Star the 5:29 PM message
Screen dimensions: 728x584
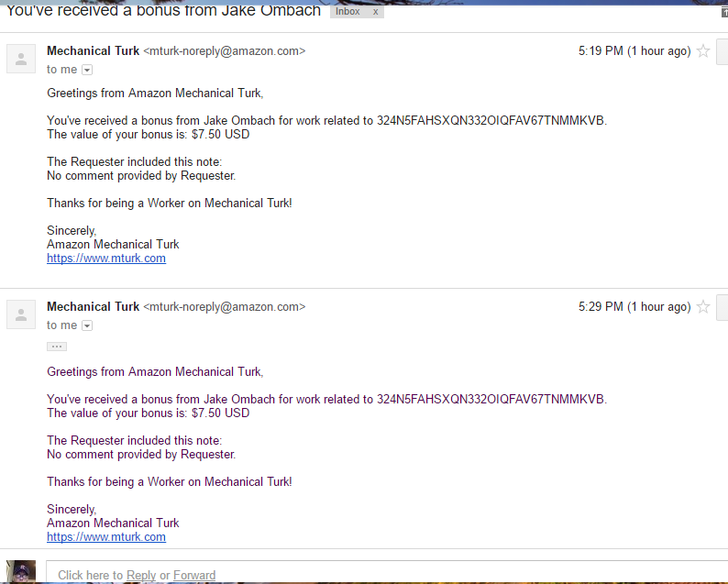click(x=703, y=306)
